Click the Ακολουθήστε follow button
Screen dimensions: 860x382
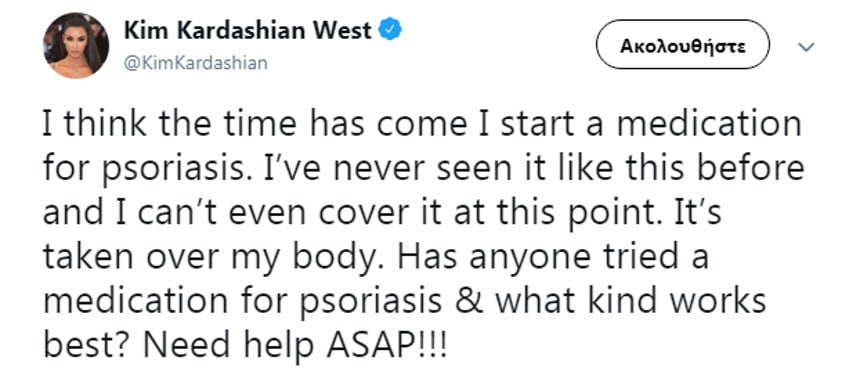pyautogui.click(x=682, y=46)
